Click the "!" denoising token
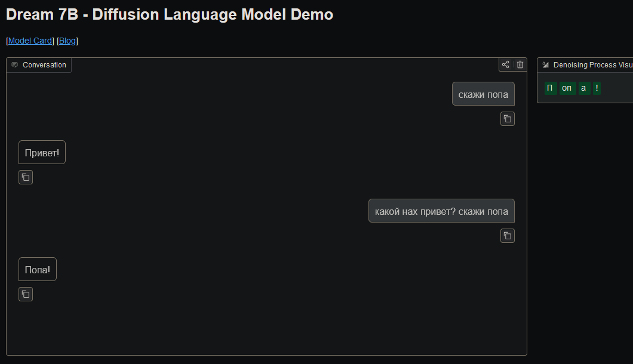633x364 pixels. click(x=597, y=88)
